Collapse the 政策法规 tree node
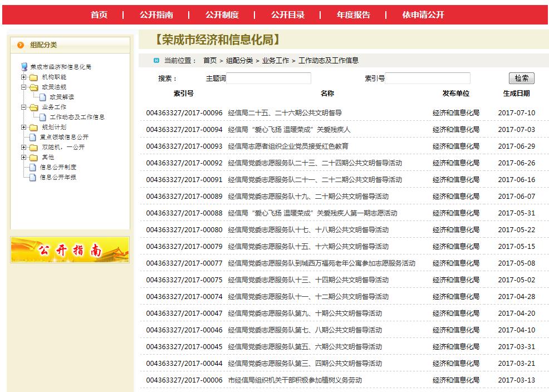This screenshot has height=392, width=549. (x=24, y=87)
